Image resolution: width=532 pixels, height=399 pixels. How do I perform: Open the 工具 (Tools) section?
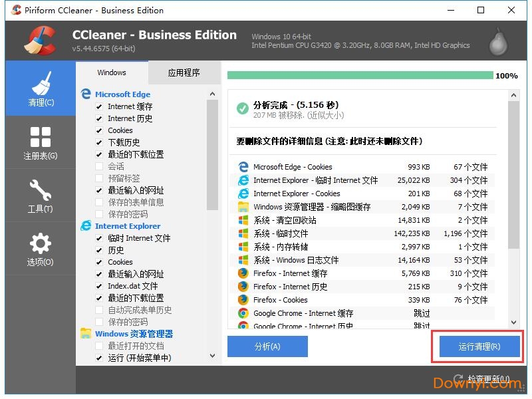[x=40, y=195]
